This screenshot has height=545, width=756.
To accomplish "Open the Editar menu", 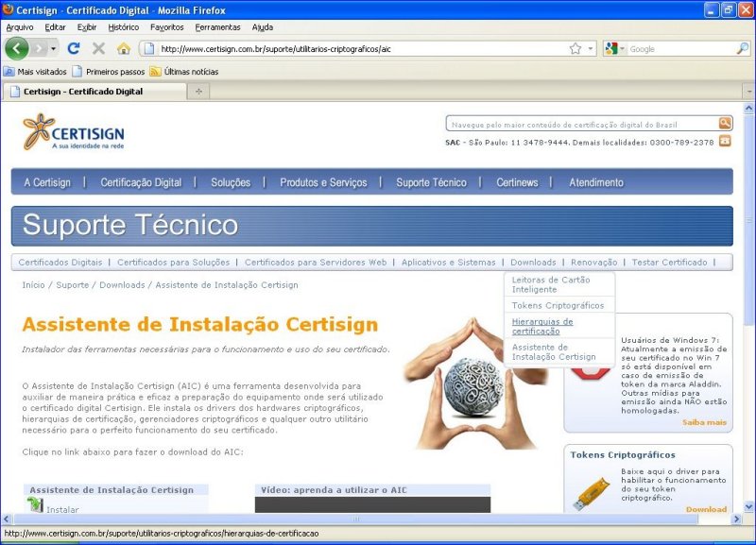I will [x=55, y=27].
